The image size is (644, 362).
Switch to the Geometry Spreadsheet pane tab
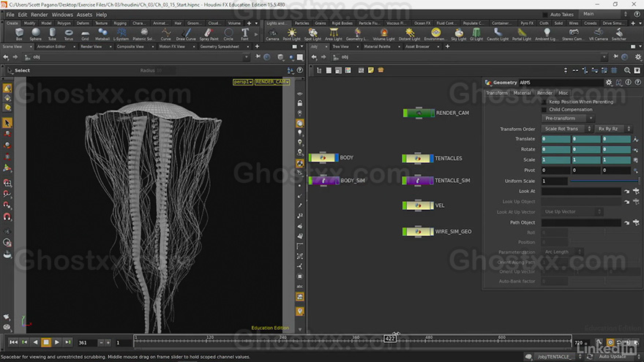220,47
